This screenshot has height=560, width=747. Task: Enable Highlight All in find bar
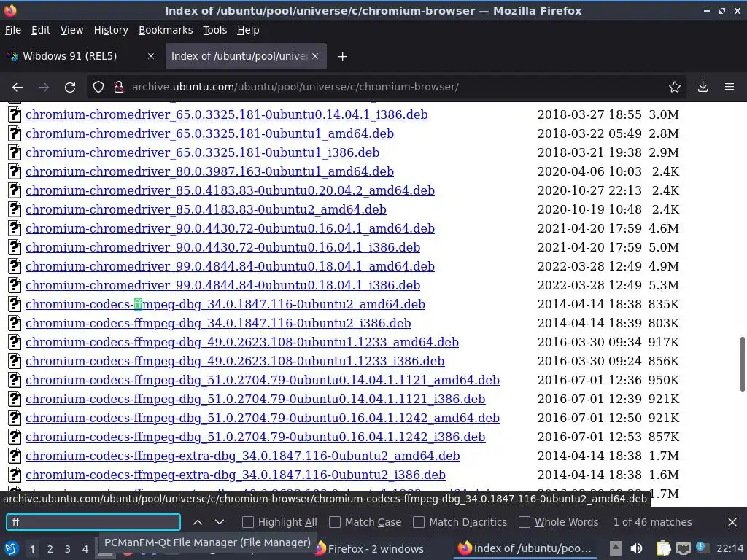248,522
